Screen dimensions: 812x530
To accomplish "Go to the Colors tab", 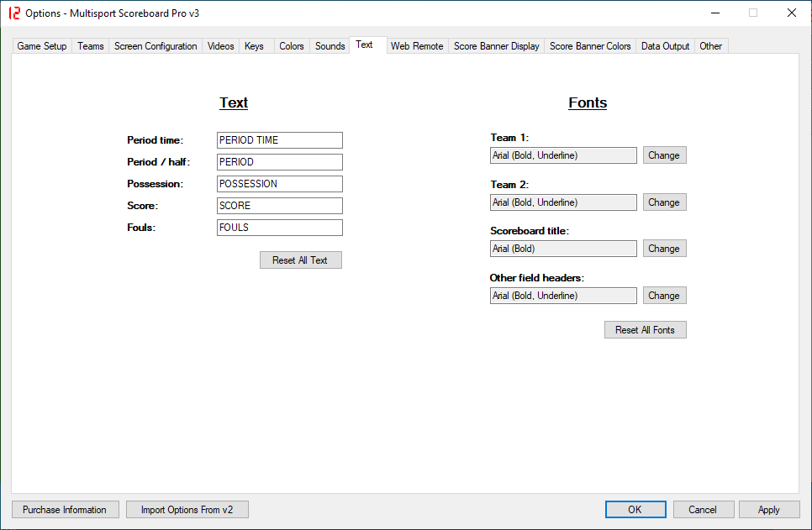I will point(292,46).
